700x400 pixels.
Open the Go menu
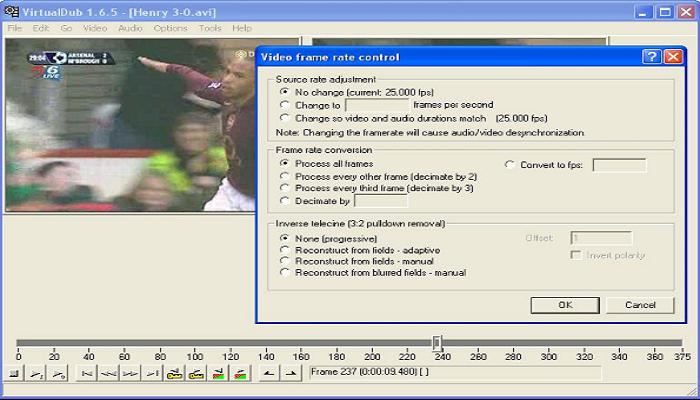67,28
